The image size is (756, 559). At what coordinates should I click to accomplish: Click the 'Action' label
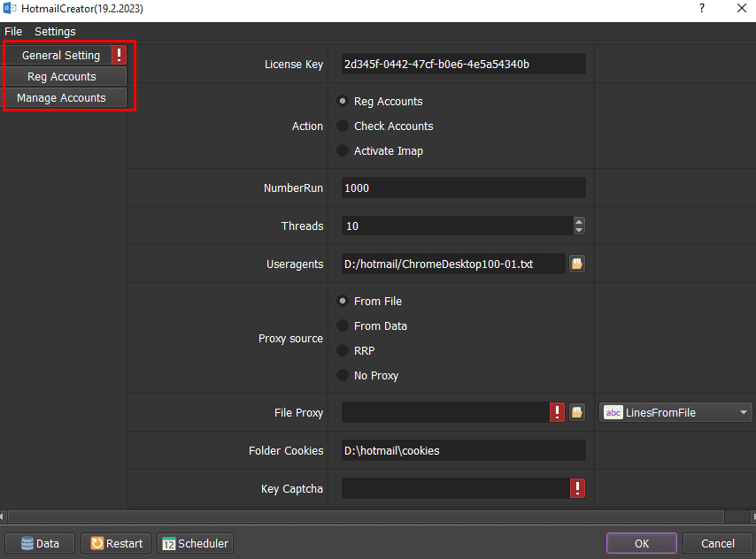[x=307, y=126]
